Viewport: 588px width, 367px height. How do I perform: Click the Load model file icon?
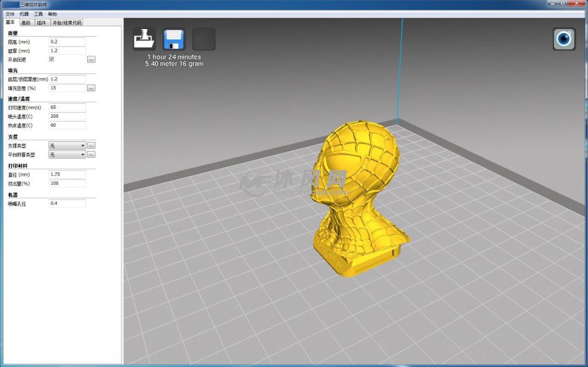[144, 39]
